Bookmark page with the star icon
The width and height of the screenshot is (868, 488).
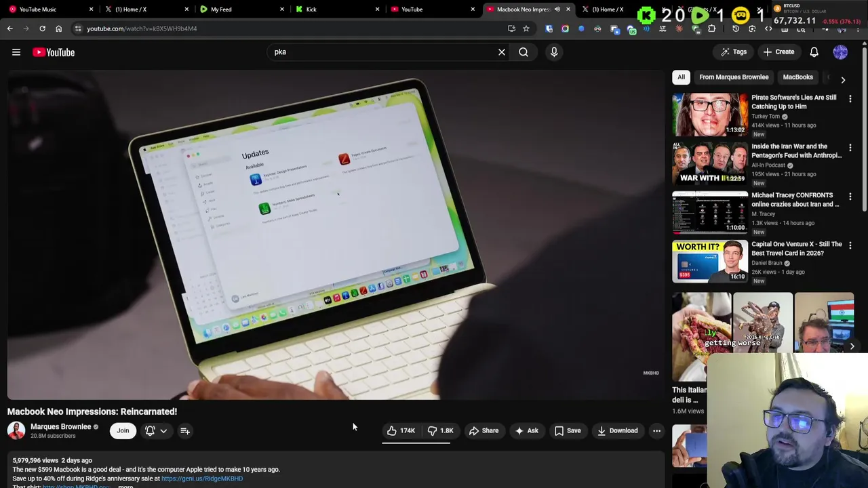coord(526,28)
